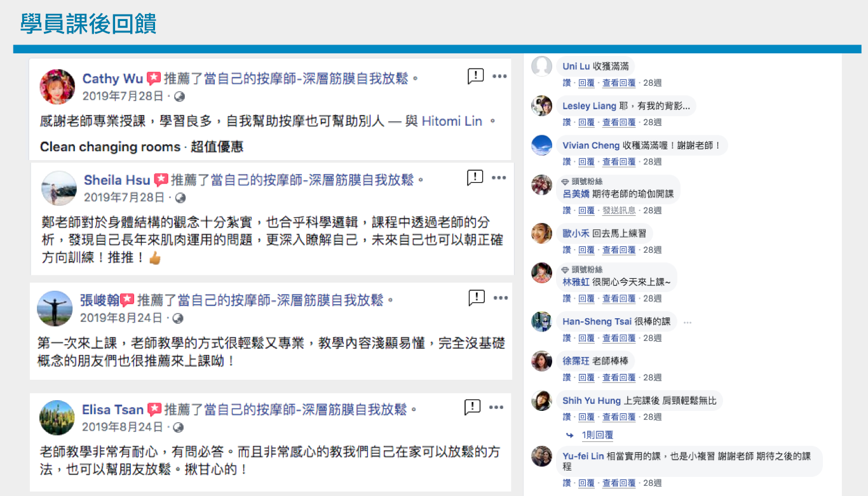Open the three-dot options on Elisa Tsan's review
The height and width of the screenshot is (496, 868).
[497, 407]
